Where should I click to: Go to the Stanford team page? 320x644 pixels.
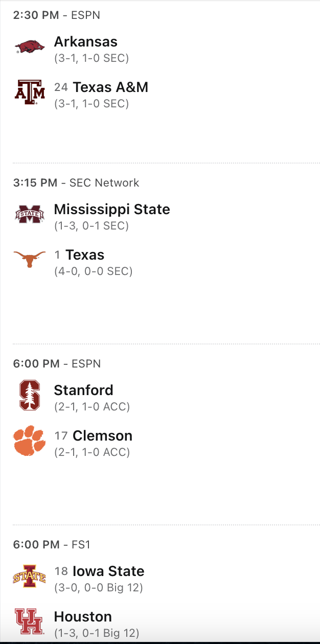(84, 390)
